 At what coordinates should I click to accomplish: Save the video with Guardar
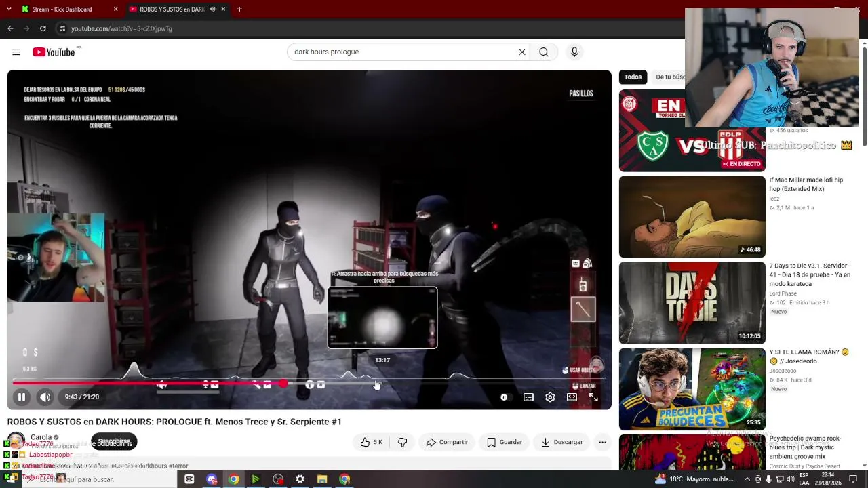[505, 442]
